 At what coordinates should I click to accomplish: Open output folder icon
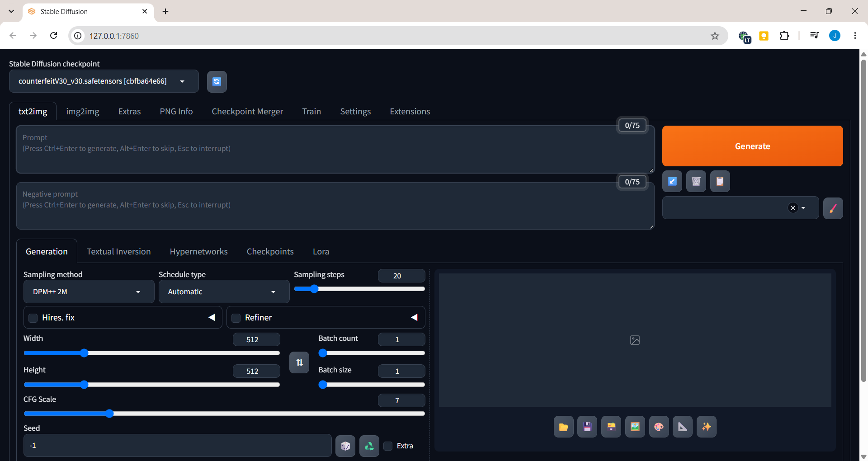coord(564,427)
